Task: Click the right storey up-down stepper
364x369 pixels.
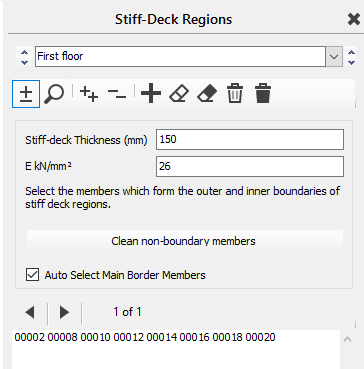Action: 351,57
